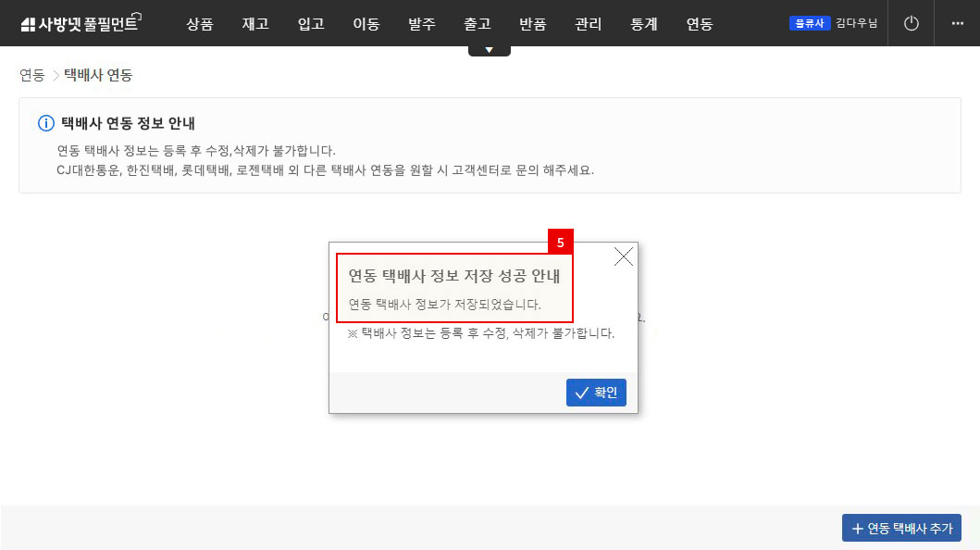Open the 입고 menu
Viewport: 980px width, 550px height.
tap(311, 25)
